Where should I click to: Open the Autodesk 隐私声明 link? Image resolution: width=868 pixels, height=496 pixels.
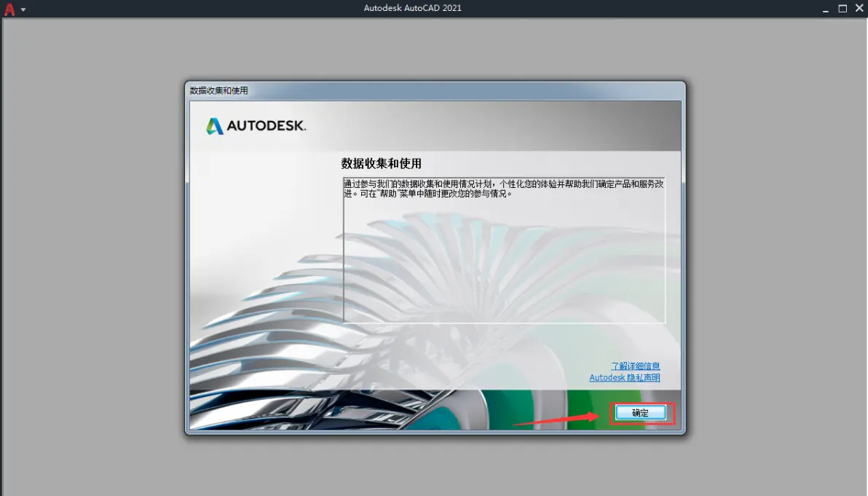click(x=625, y=377)
